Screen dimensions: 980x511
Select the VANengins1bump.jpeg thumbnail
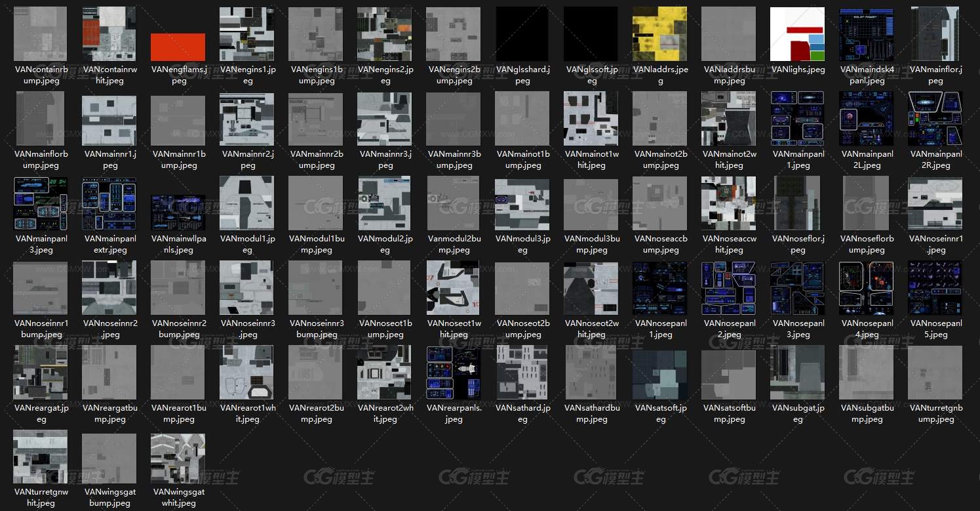316,34
